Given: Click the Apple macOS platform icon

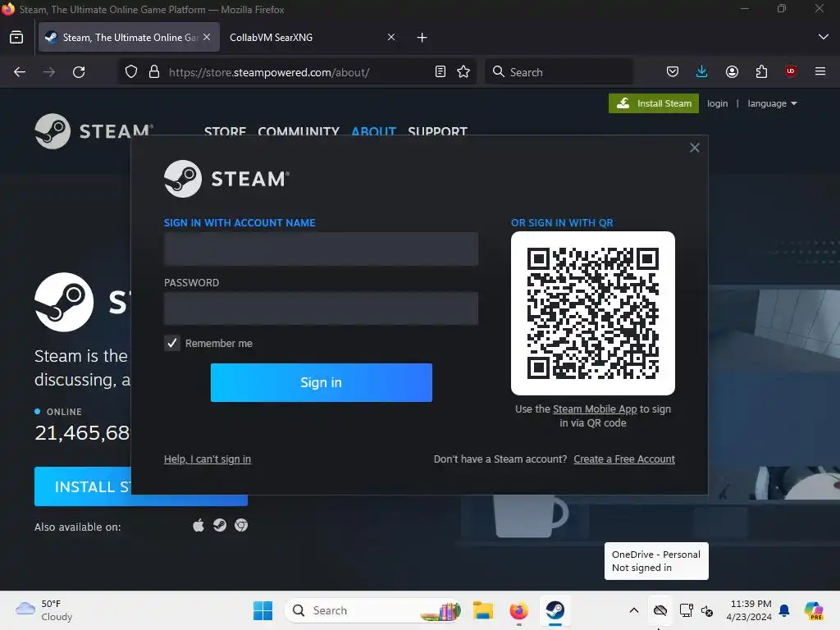Looking at the screenshot, I should tap(199, 526).
